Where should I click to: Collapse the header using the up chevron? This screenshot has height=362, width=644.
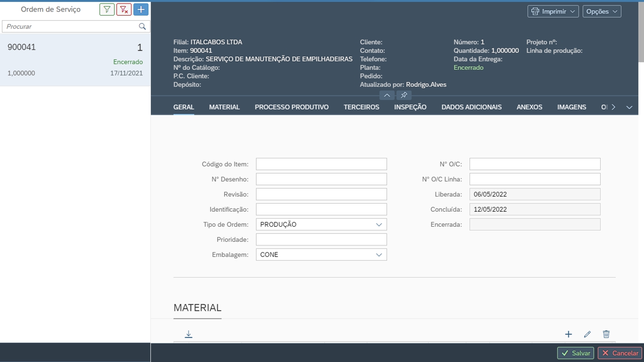pos(387,95)
